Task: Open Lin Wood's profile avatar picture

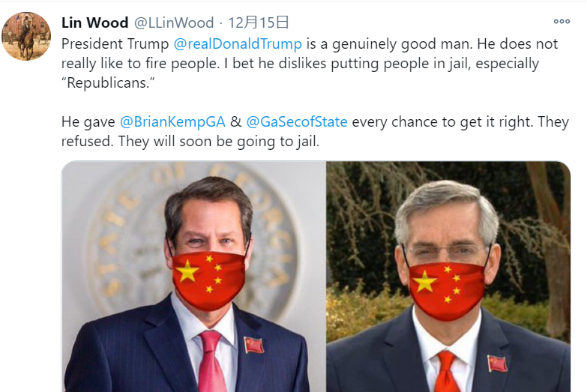Action: pos(26,36)
